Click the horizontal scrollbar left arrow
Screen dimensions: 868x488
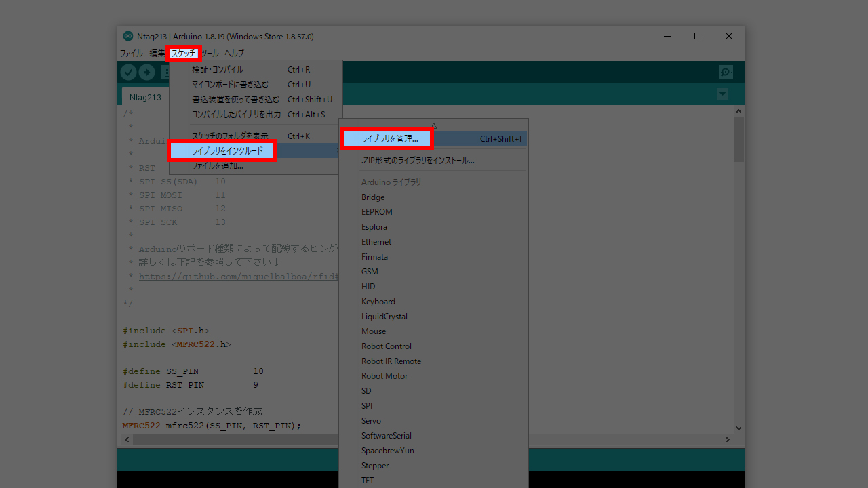pyautogui.click(x=127, y=439)
